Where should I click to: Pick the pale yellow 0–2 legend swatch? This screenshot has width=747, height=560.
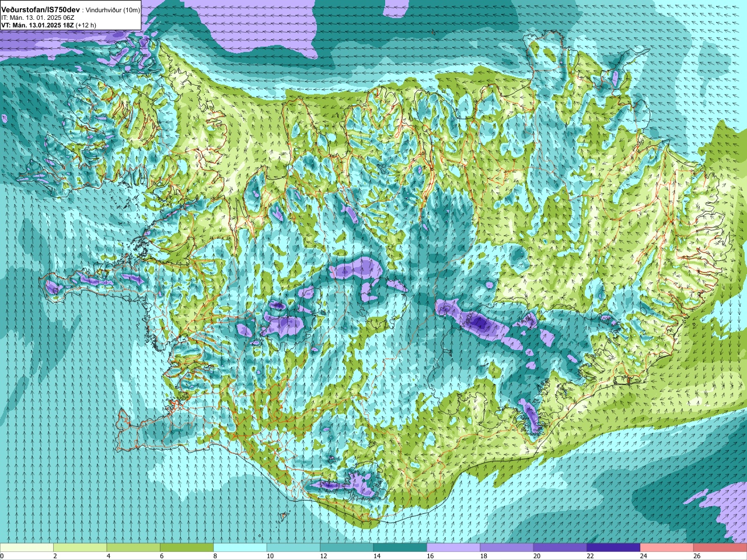pyautogui.click(x=27, y=548)
